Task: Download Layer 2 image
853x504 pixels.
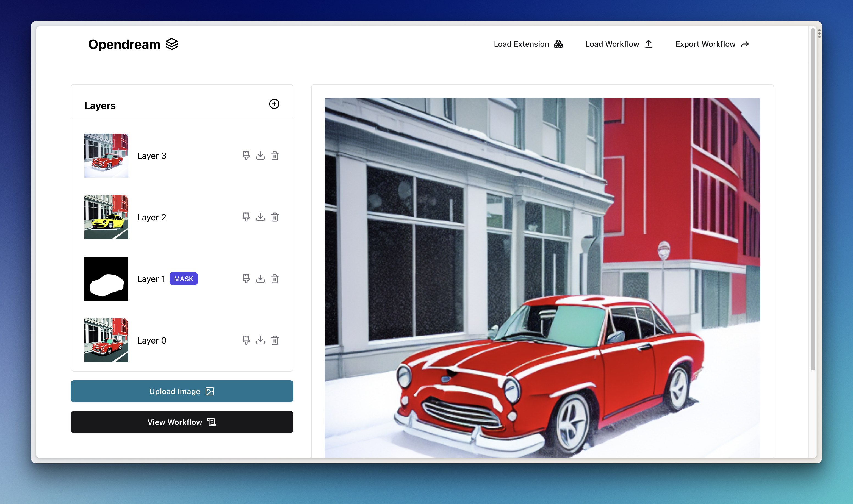Action: coord(261,217)
